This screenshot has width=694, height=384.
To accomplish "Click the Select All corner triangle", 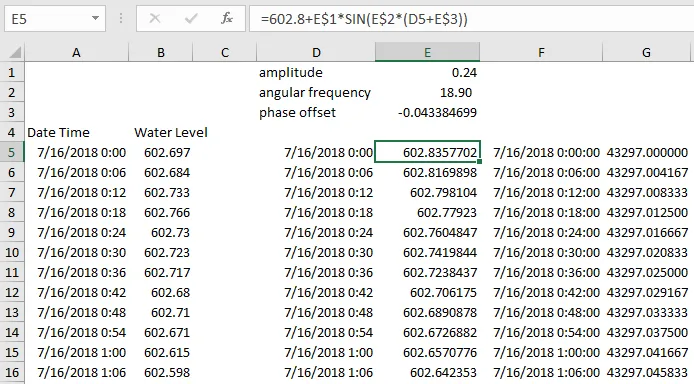I will (x=15, y=53).
